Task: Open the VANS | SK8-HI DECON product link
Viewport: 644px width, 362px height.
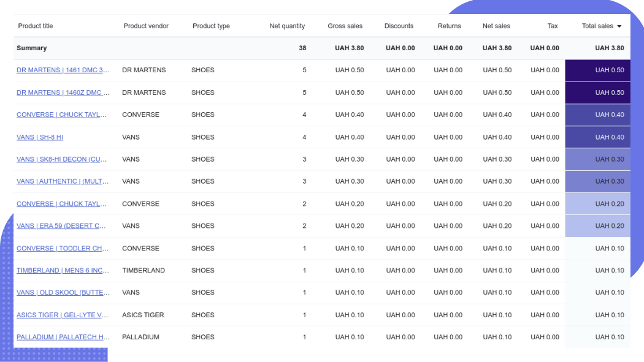Action: [61, 159]
